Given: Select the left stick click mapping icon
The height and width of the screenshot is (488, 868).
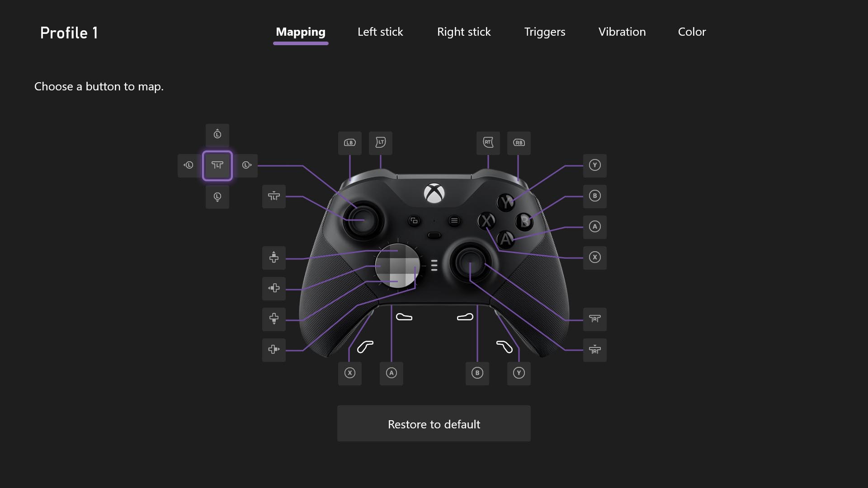Looking at the screenshot, I should pyautogui.click(x=217, y=165).
